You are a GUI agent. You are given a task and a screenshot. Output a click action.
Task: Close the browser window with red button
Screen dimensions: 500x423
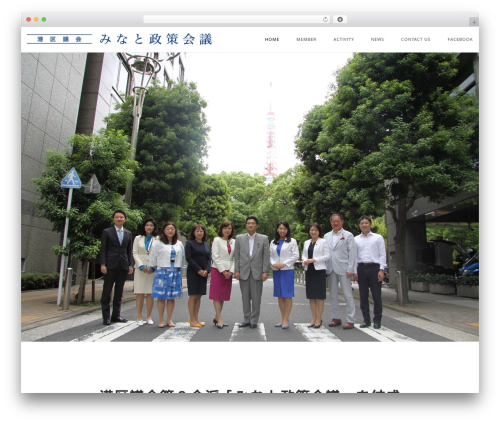29,20
